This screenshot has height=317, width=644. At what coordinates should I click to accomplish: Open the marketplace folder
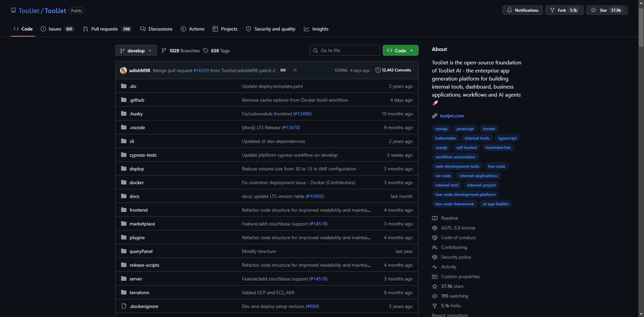(142, 224)
